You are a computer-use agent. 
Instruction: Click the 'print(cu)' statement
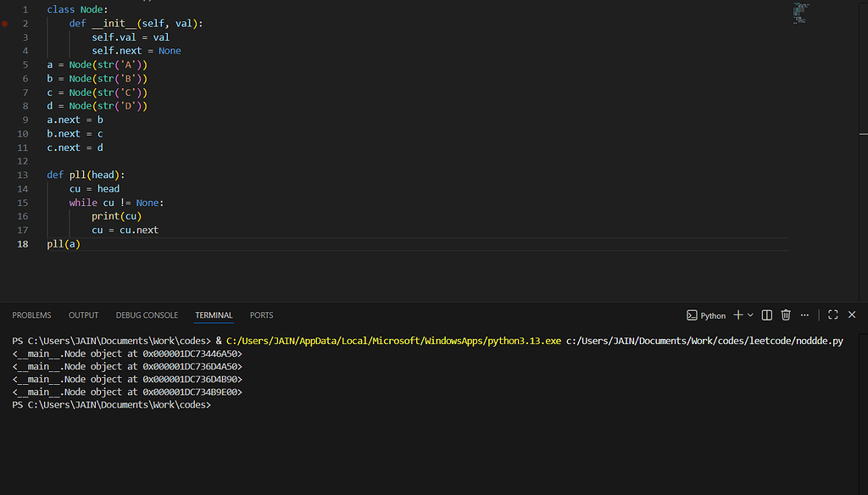(117, 216)
